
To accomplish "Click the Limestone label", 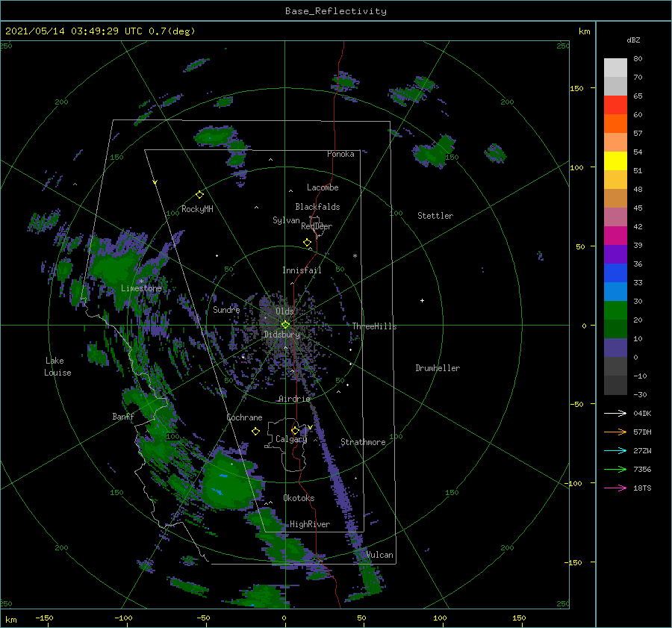I will [141, 288].
